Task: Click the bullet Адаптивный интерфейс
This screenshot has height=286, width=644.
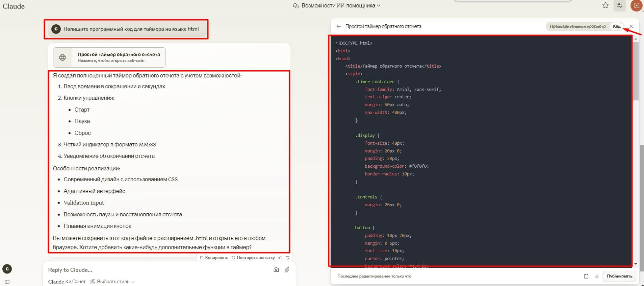Action: coord(94,191)
